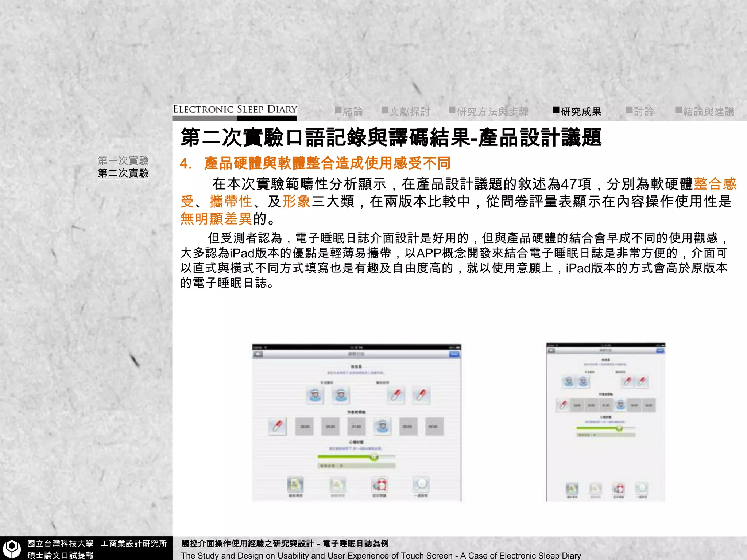
Task: Click the magnifier icon in portrait iPad screenshot
Action: pyautogui.click(x=642, y=488)
